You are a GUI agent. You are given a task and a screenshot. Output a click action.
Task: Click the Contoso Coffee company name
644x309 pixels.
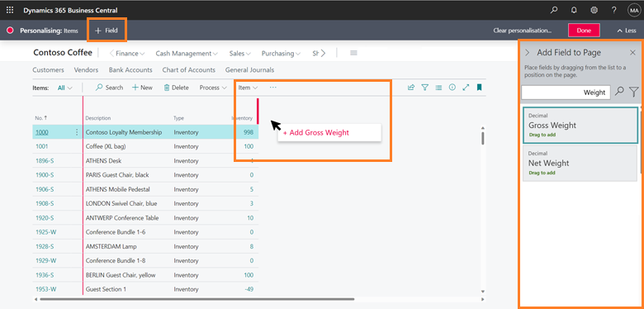tap(63, 53)
